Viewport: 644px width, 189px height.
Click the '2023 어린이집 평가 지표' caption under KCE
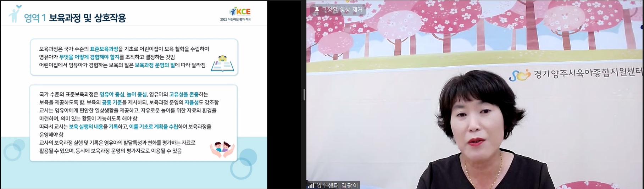(235, 20)
